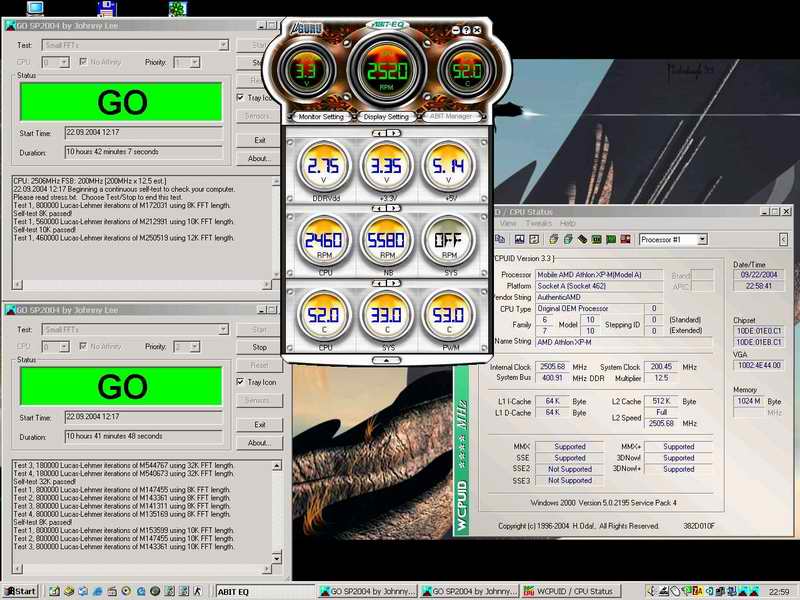This screenshot has width=800, height=600.
Task: Open the Priority dropdown in the upper SP2004 window
Action: pos(195,62)
